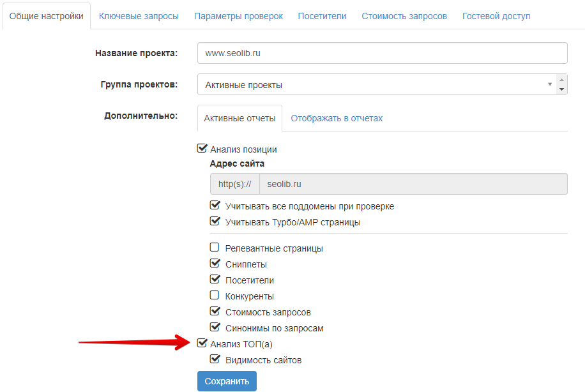
Task: Click the Название проекта input field
Action: tap(383, 53)
